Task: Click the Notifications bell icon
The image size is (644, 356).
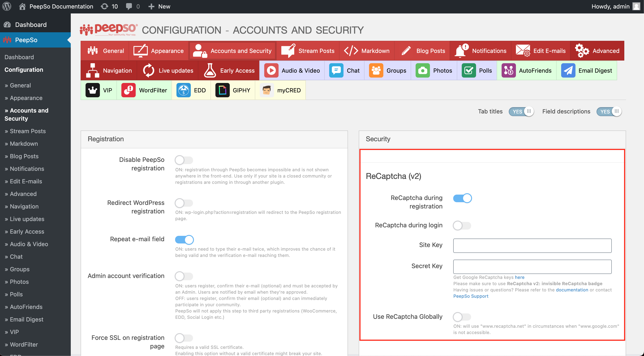Action: tap(462, 51)
